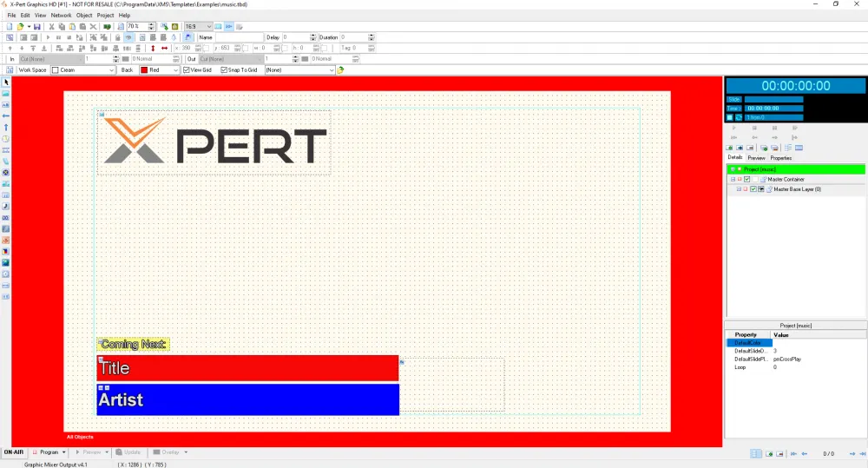The width and height of the screenshot is (868, 468).
Task: Open the dropdown arrow beside Open folder icon
Action: [29, 27]
